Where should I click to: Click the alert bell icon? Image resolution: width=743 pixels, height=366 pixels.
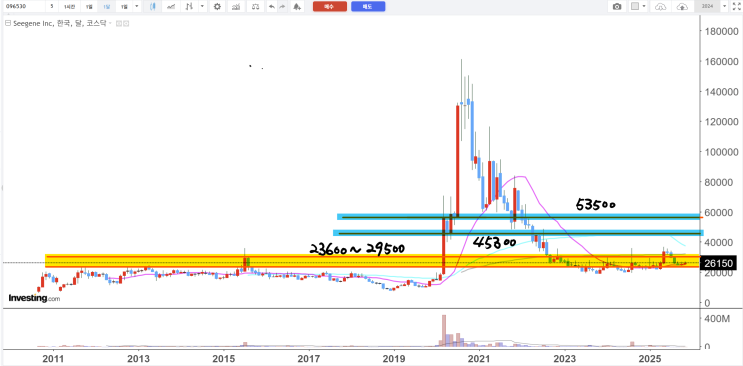[297, 7]
